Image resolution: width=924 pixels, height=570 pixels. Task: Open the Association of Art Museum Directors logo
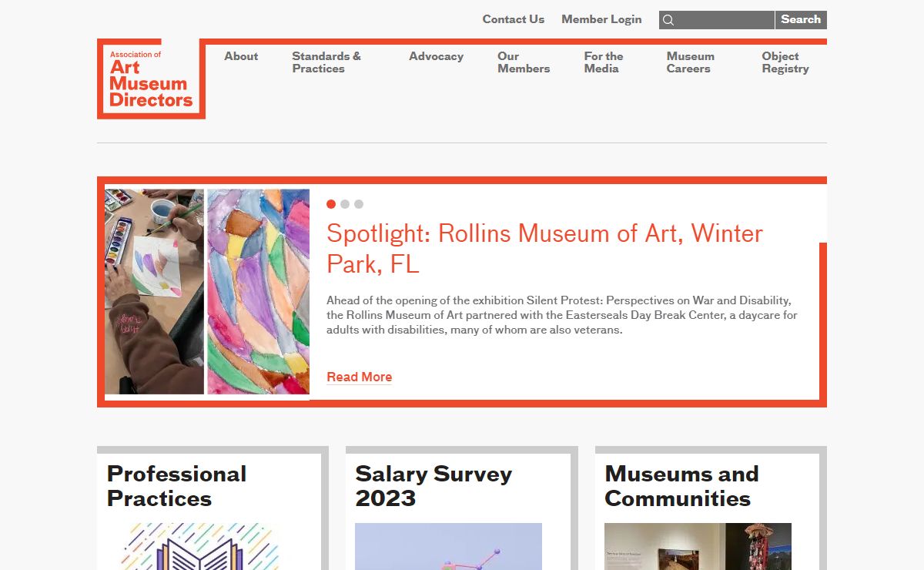(x=151, y=79)
